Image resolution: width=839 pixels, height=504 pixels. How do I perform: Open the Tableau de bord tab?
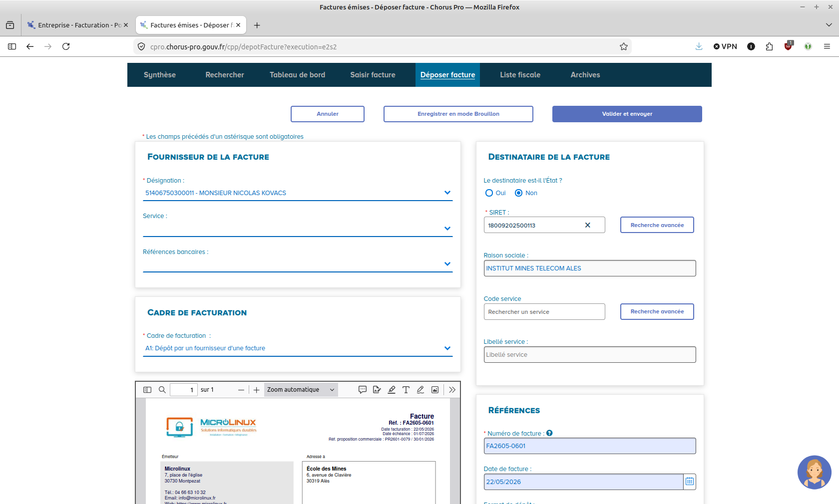[298, 75]
